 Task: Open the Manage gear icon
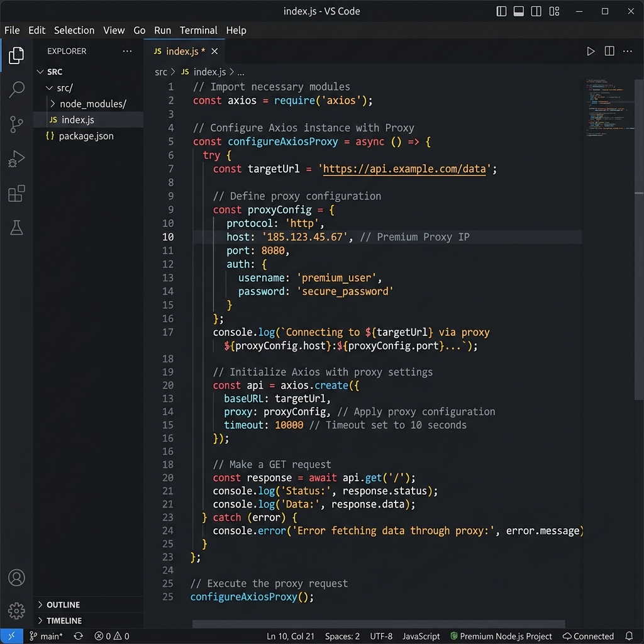(x=16, y=611)
